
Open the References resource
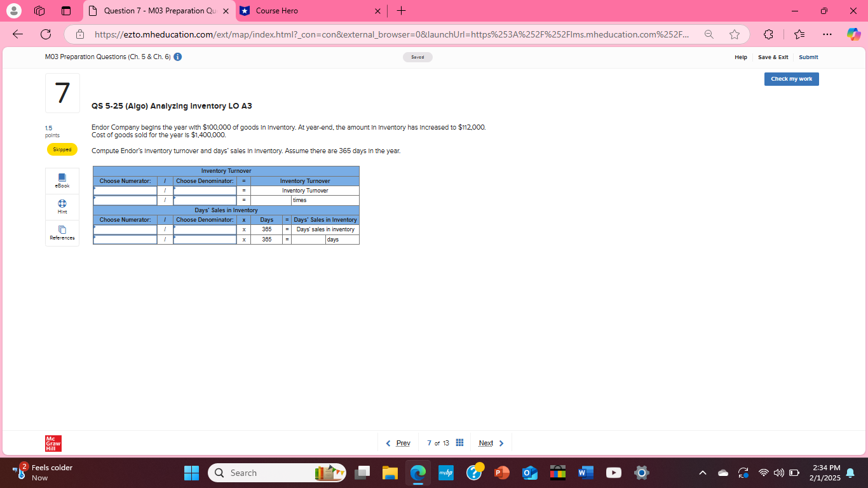point(62,233)
